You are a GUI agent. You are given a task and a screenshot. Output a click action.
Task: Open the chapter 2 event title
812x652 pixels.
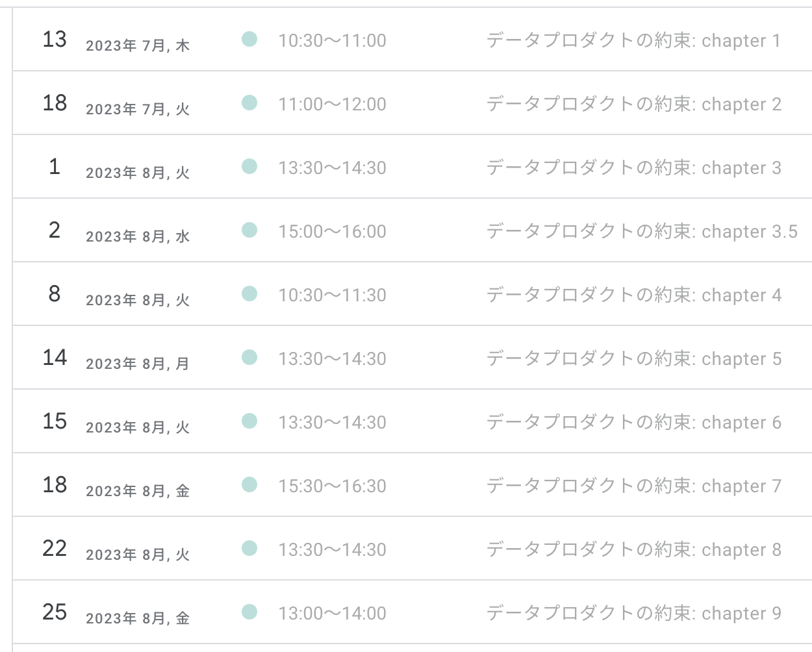[x=633, y=104]
